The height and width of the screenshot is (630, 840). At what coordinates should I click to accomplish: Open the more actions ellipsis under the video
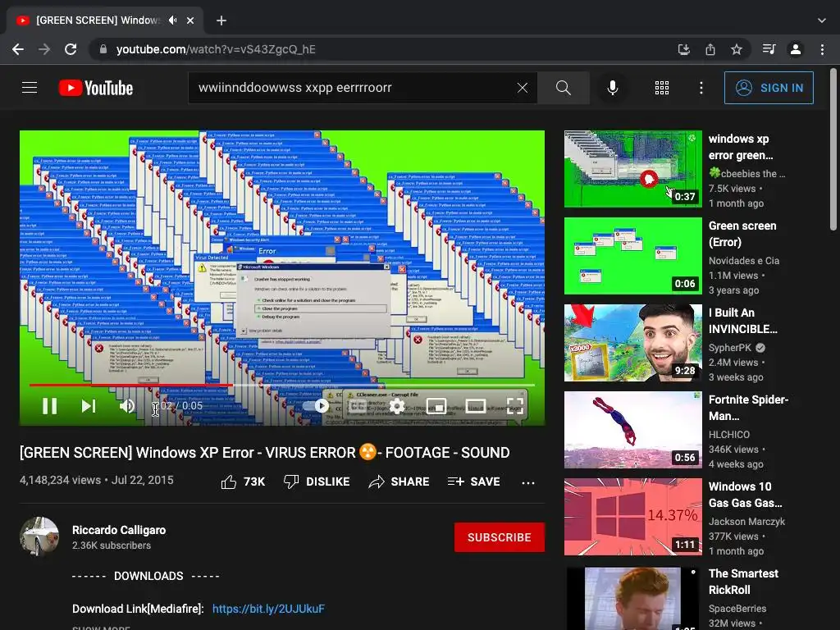click(527, 482)
